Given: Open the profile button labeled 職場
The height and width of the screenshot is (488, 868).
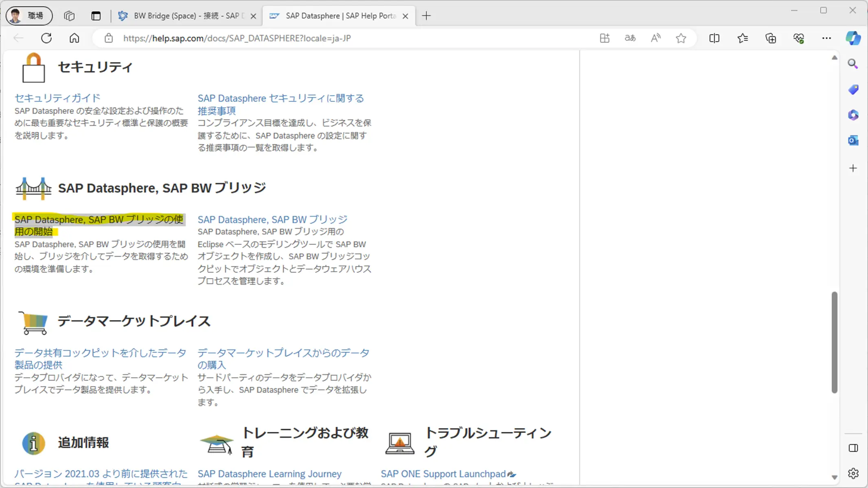Looking at the screenshot, I should (29, 16).
